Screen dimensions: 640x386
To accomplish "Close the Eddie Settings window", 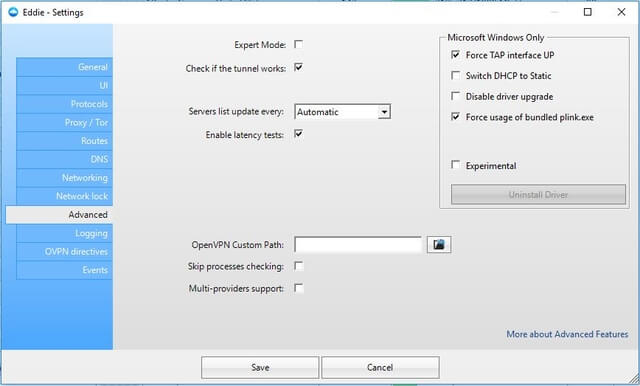I will [x=621, y=12].
